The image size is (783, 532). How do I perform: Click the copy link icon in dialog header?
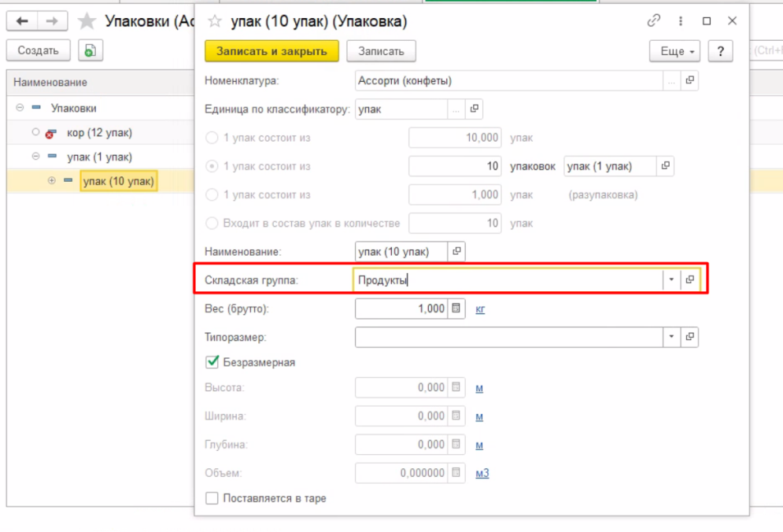pyautogui.click(x=654, y=21)
